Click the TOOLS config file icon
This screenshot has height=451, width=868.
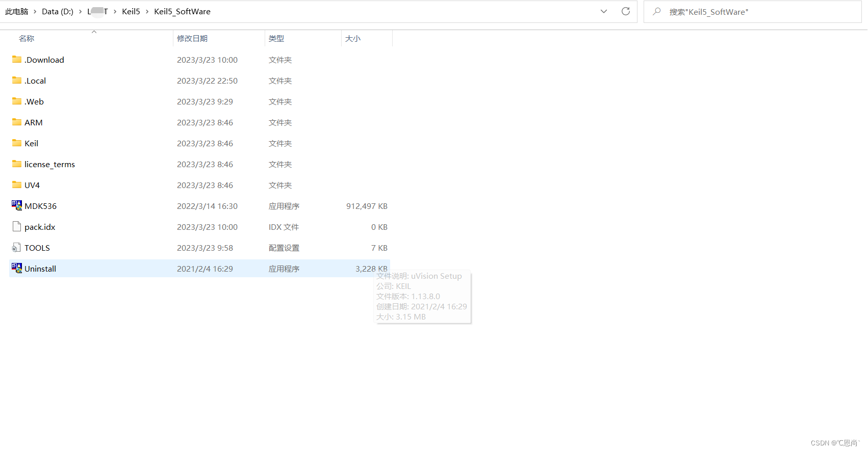(x=17, y=248)
